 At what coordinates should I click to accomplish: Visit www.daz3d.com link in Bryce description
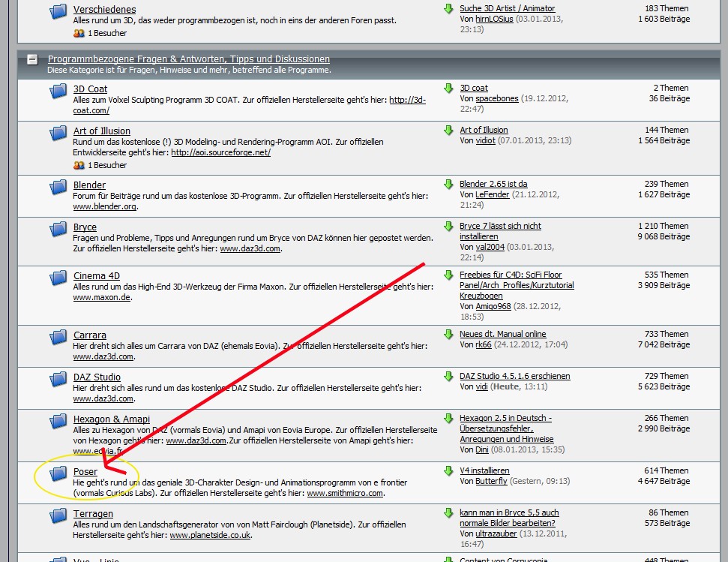point(250,248)
